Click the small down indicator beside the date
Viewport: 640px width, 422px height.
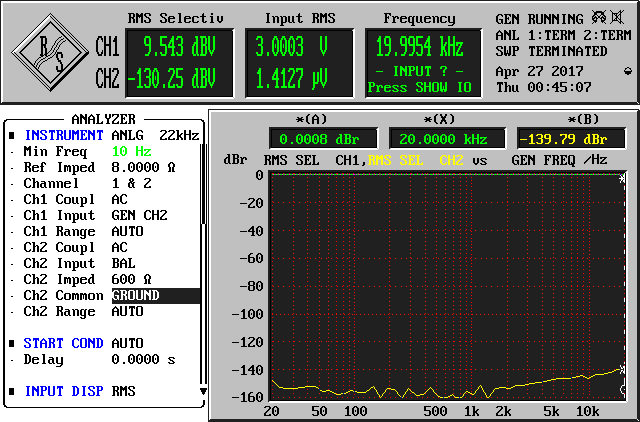[x=628, y=72]
